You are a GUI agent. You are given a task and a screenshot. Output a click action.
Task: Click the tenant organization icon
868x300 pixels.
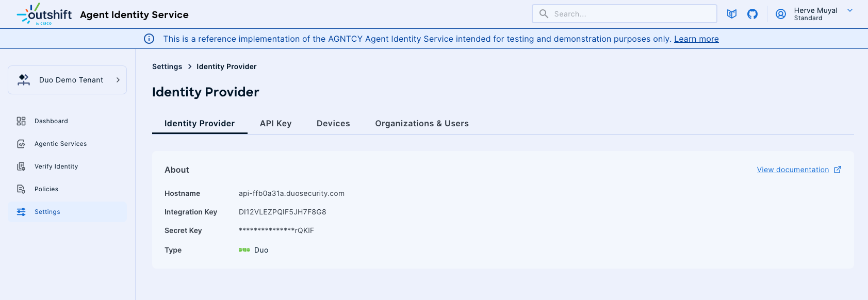pos(24,80)
